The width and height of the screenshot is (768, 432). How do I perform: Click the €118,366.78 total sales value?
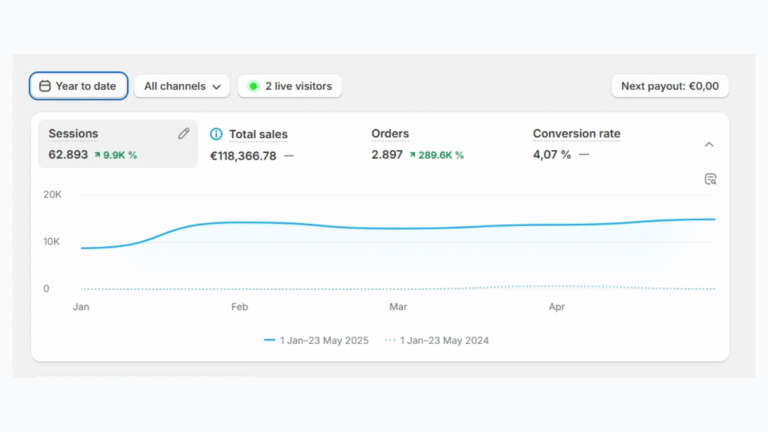(243, 155)
